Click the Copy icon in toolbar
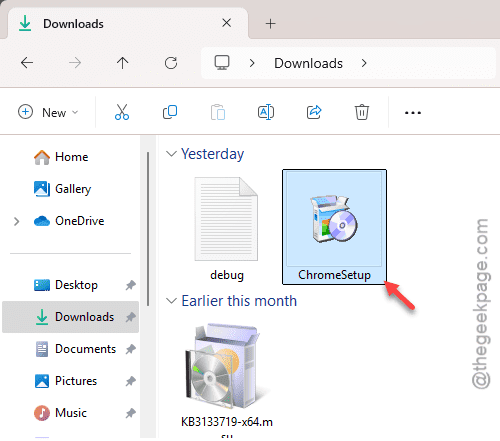This screenshot has width=500, height=441. 170,112
